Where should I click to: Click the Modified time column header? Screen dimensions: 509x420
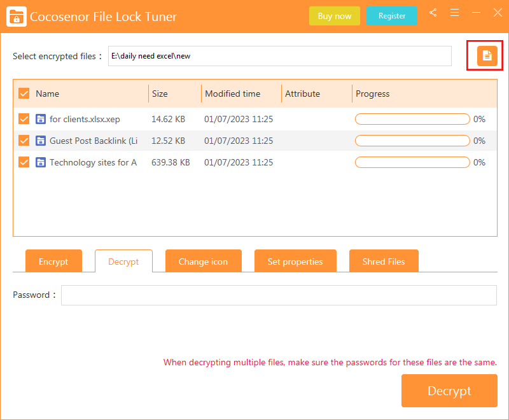click(x=232, y=94)
